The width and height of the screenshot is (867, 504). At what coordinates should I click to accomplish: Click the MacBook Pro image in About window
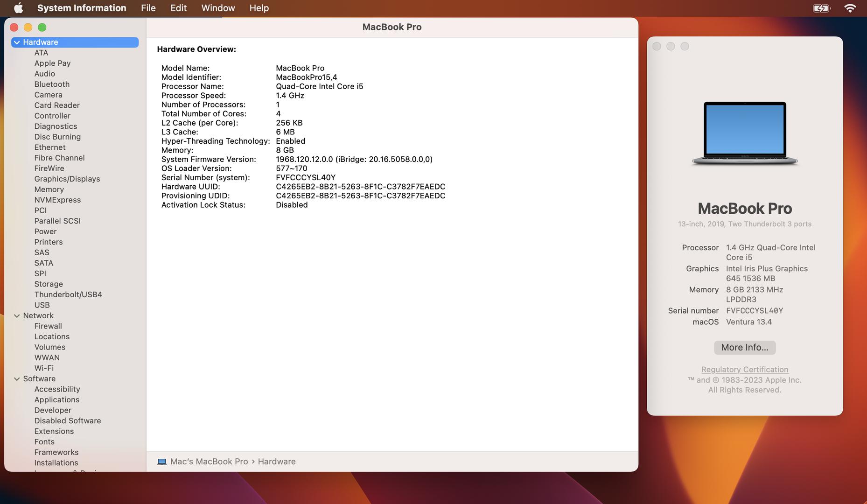pos(745,133)
